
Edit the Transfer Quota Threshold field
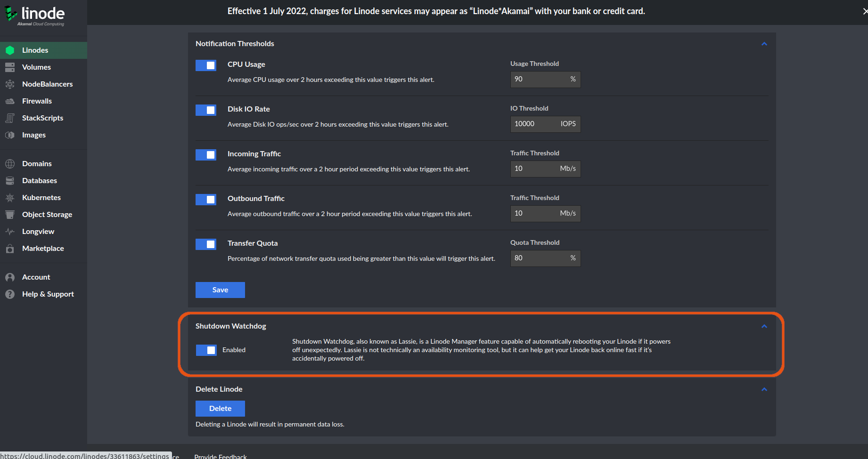545,258
